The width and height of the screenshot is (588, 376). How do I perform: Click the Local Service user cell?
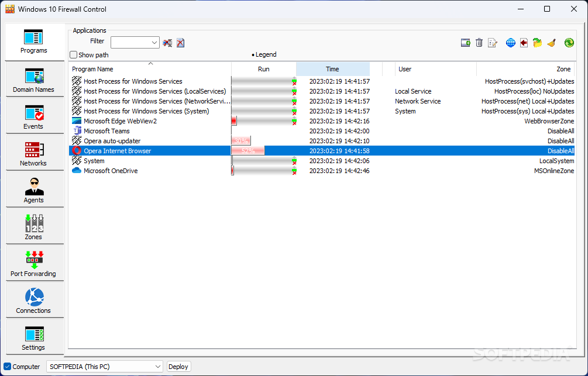(413, 91)
